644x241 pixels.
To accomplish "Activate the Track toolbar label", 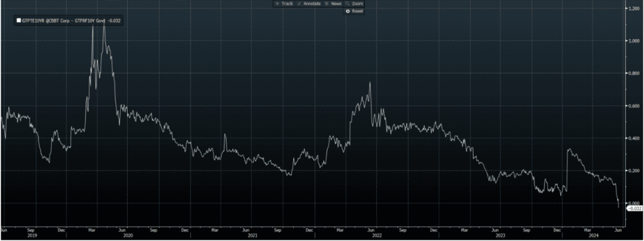I will point(287,3).
